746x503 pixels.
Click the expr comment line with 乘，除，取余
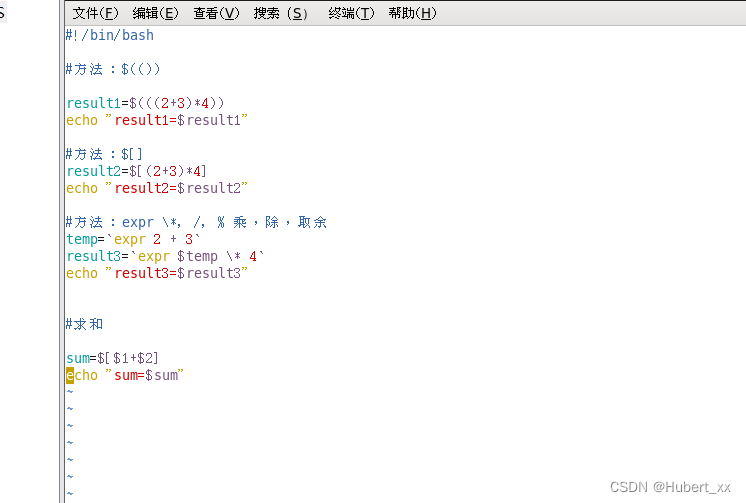[x=196, y=222]
